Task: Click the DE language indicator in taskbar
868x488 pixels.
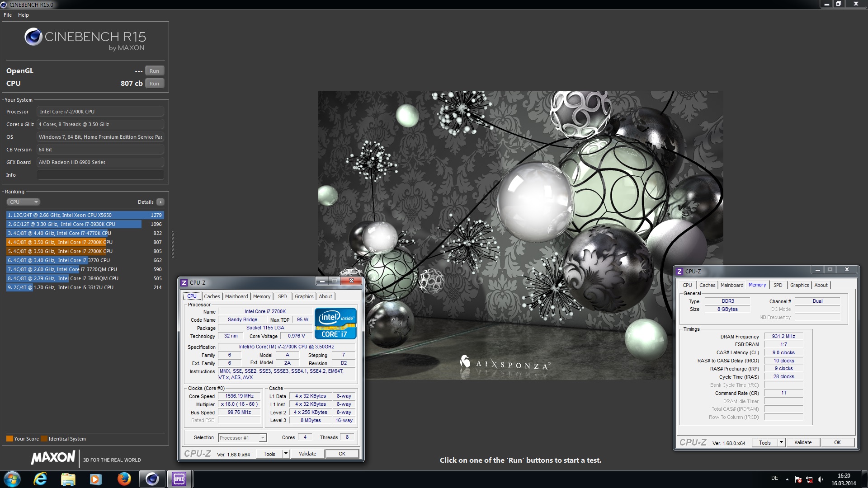Action: [774, 478]
